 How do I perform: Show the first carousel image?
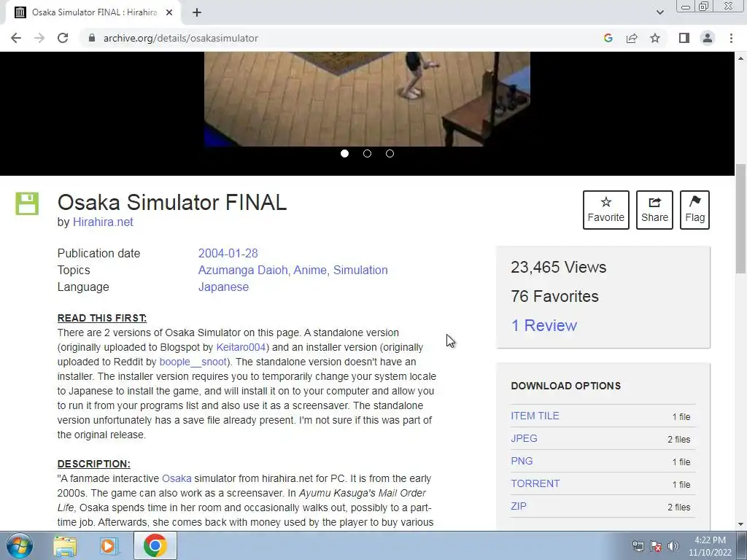tap(344, 153)
